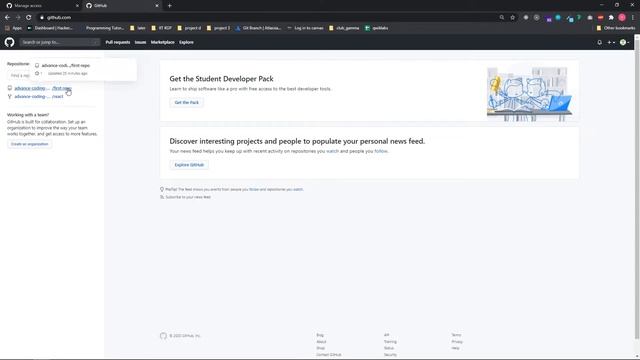The height and width of the screenshot is (360, 640).
Task: Click the browser forward arrow
Action: point(18,18)
